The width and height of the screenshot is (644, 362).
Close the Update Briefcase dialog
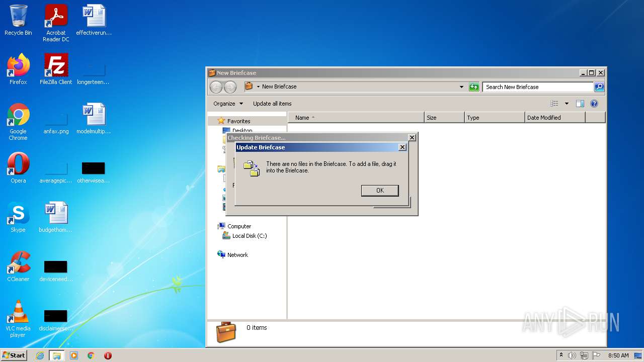402,147
